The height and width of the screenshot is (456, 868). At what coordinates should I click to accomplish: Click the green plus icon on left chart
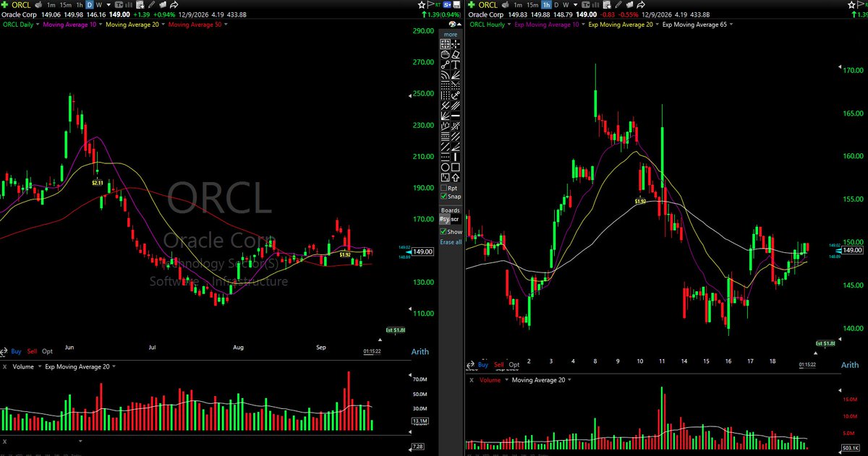tap(4, 4)
